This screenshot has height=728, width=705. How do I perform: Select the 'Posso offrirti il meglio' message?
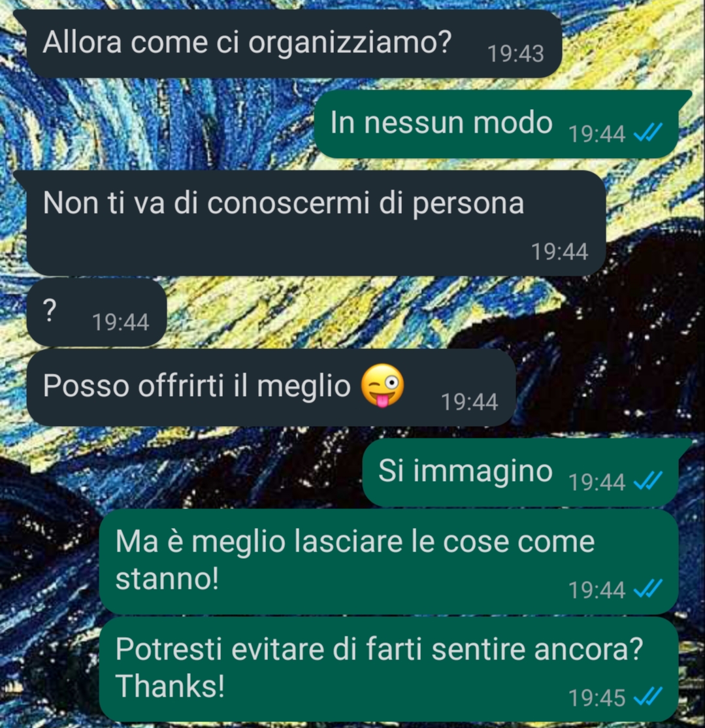tap(271, 388)
